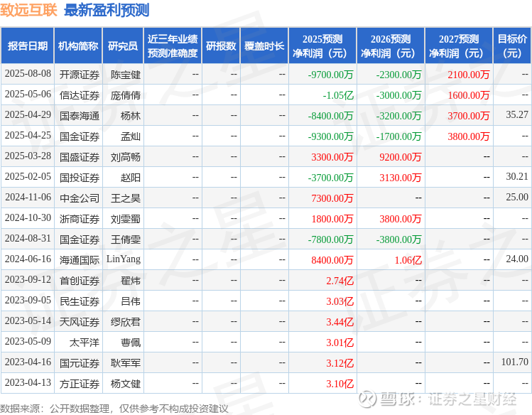Click the -1700.00万 forecast value
The width and height of the screenshot is (532, 415).
(x=398, y=136)
